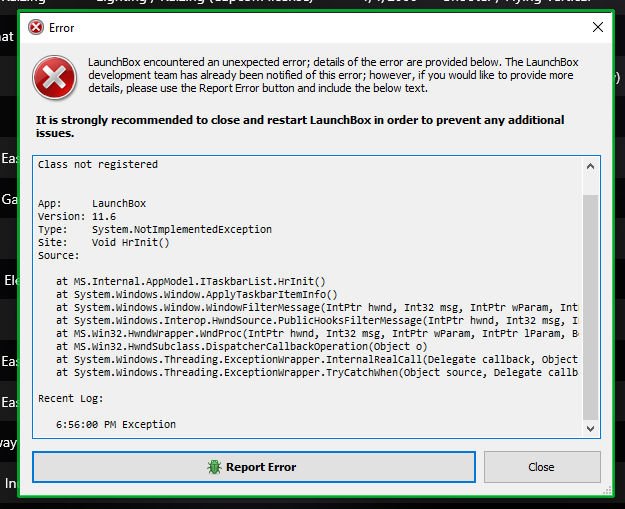Click the bold restart recommendation text
Viewport: 625px width, 509px height.
click(300, 126)
